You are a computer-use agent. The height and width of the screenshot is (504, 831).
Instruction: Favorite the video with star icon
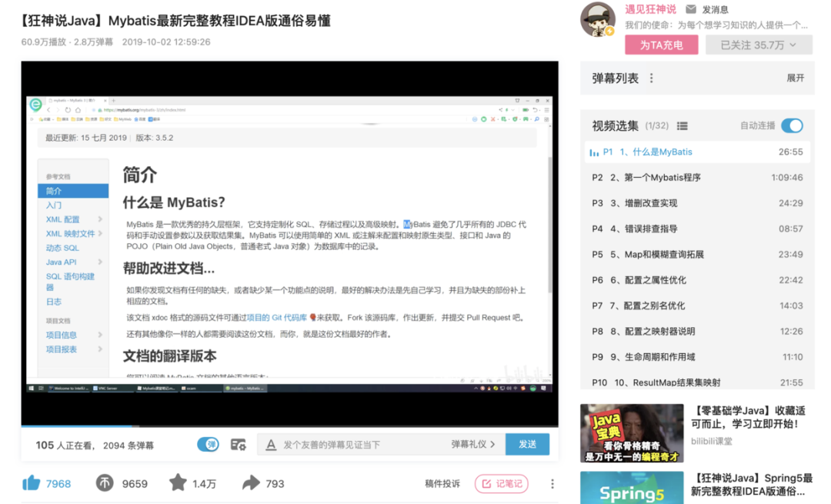[178, 482]
